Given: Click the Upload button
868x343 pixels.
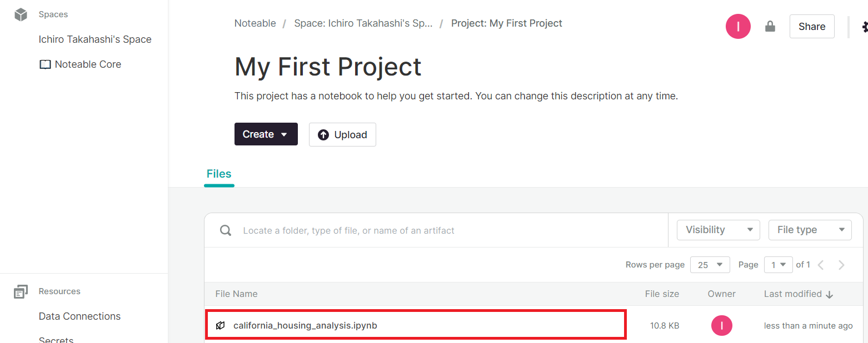Looking at the screenshot, I should pos(342,135).
